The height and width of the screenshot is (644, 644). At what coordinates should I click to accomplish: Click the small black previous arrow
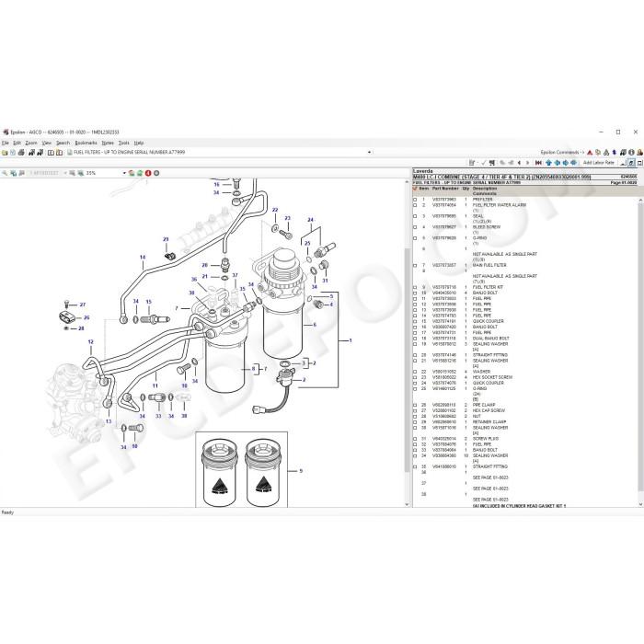click(x=520, y=163)
